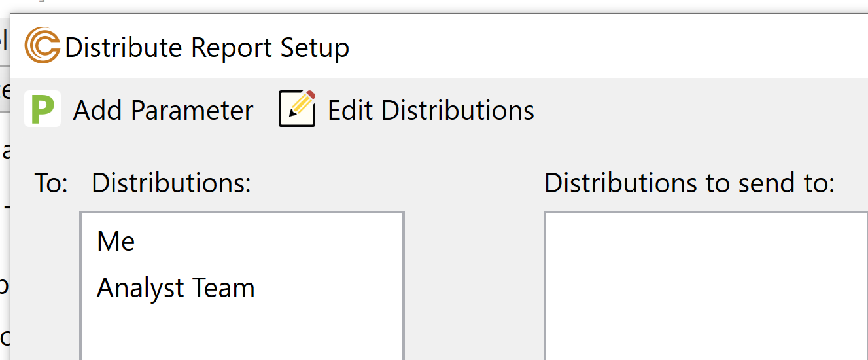The width and height of the screenshot is (868, 360).
Task: Click the "Distribute Report Setup" window title
Action: pyautogui.click(x=207, y=48)
